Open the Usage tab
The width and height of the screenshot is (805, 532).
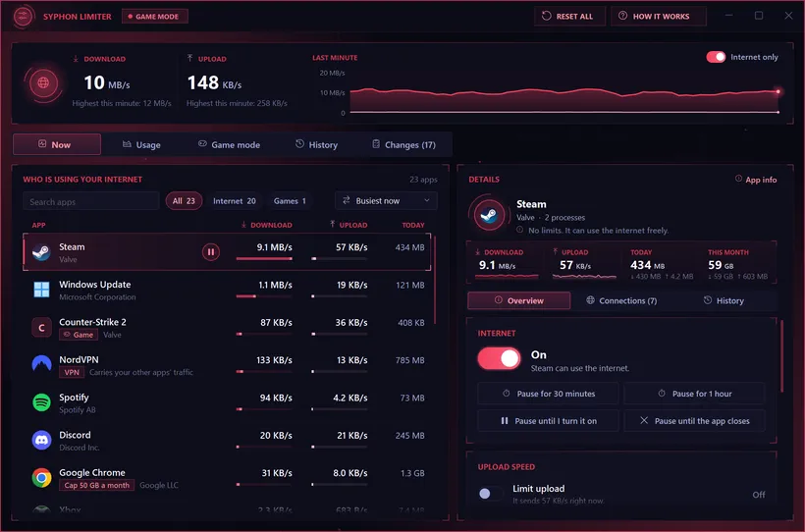[x=141, y=145]
